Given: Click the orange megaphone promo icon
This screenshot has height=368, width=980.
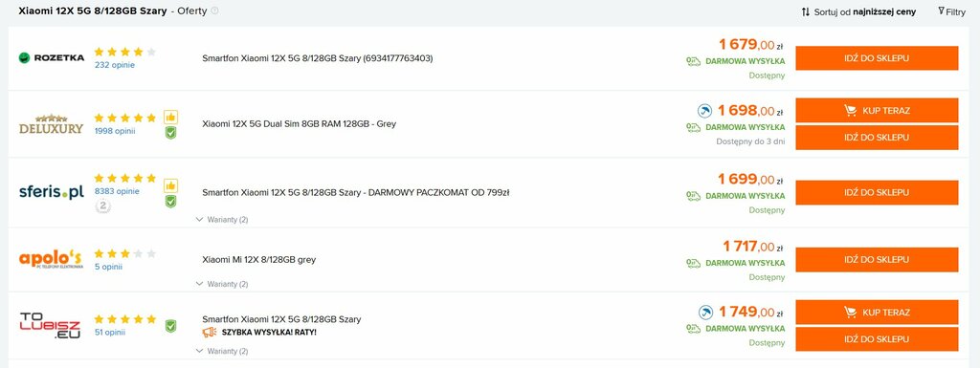Looking at the screenshot, I should [210, 332].
